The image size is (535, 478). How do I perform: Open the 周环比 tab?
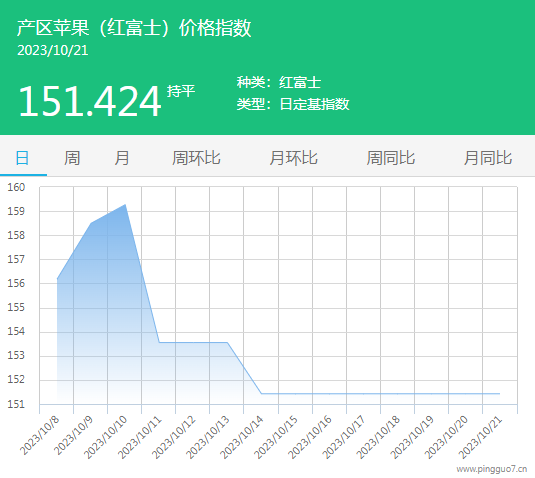click(196, 158)
